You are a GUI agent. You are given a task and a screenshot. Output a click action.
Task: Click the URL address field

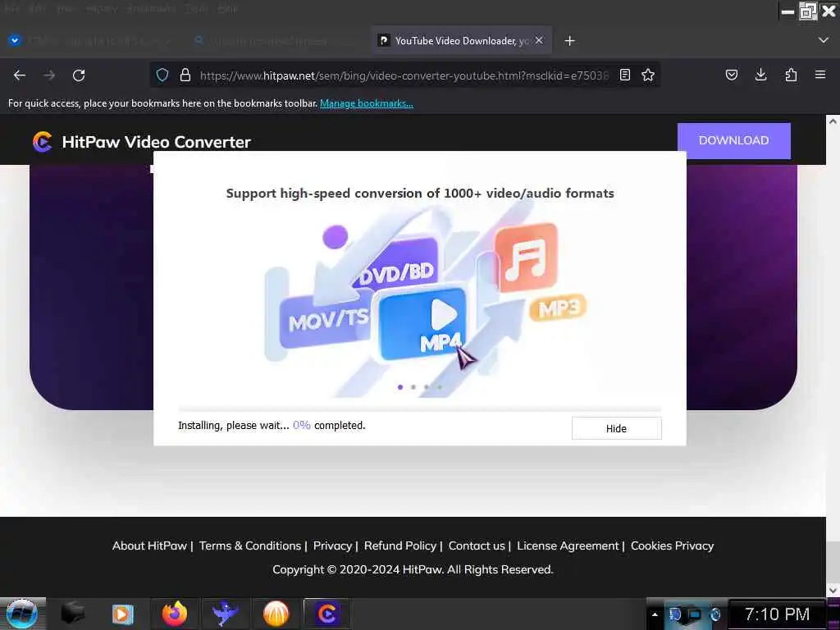pyautogui.click(x=404, y=75)
